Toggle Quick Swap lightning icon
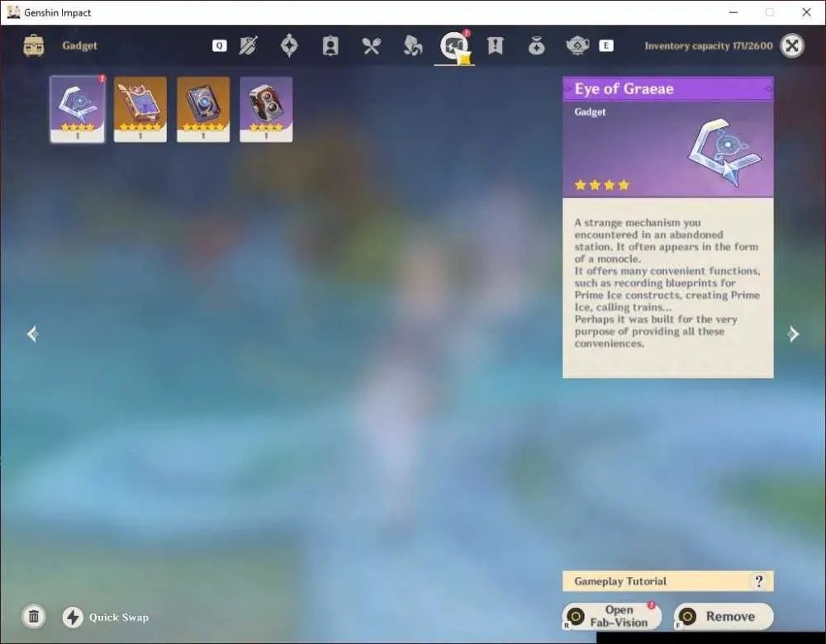This screenshot has width=826, height=644. click(74, 617)
